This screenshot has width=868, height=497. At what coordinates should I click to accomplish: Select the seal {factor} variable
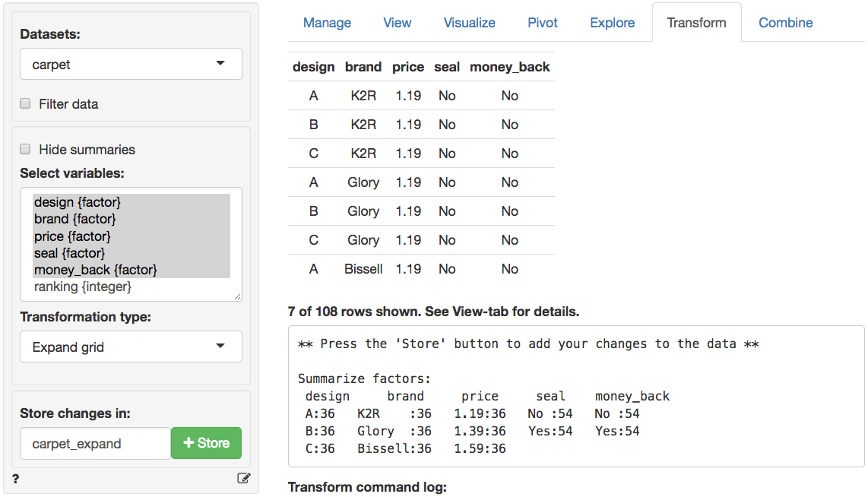(x=69, y=253)
